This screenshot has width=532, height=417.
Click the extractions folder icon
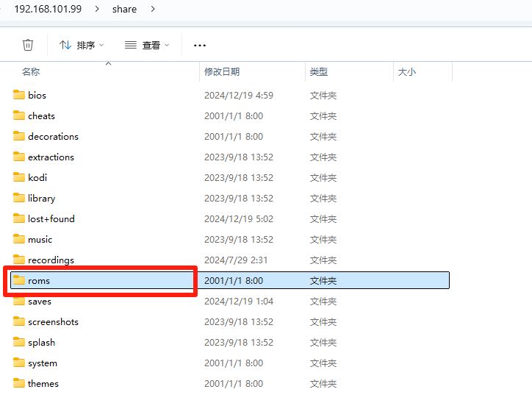tap(19, 157)
